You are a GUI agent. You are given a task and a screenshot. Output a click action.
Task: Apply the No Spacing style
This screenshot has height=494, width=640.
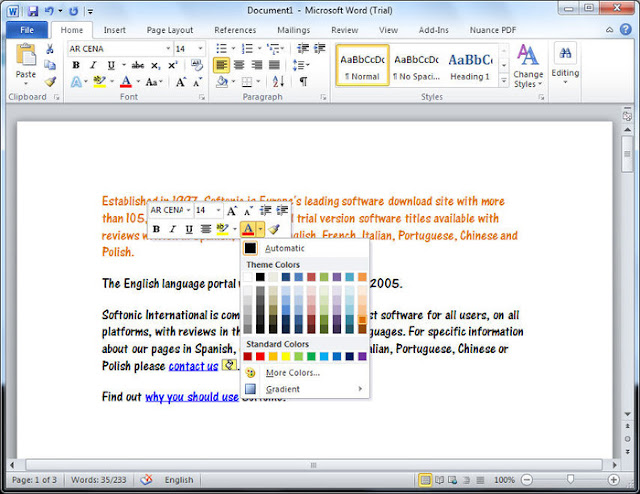pos(416,65)
